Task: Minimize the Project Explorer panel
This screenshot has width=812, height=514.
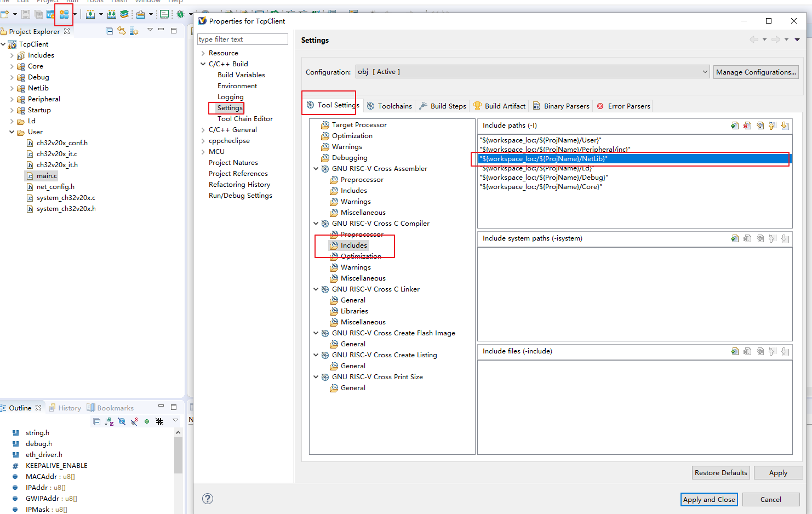Action: point(161,30)
